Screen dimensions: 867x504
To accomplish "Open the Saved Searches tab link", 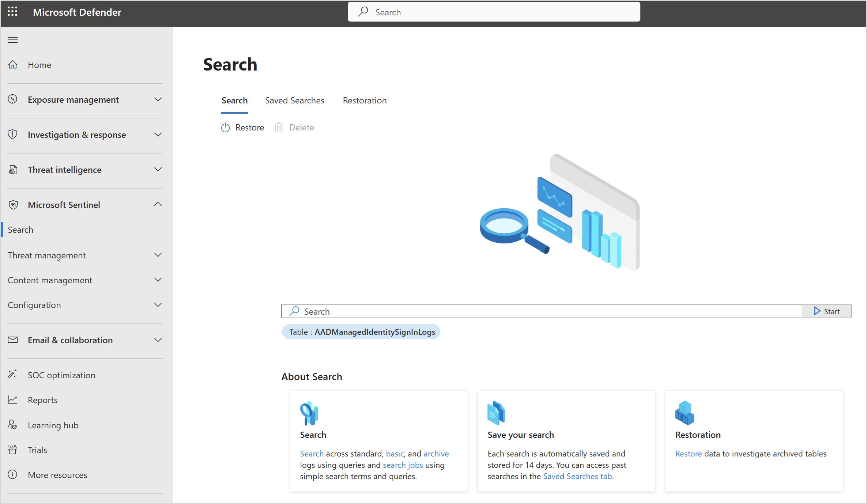I will (577, 476).
